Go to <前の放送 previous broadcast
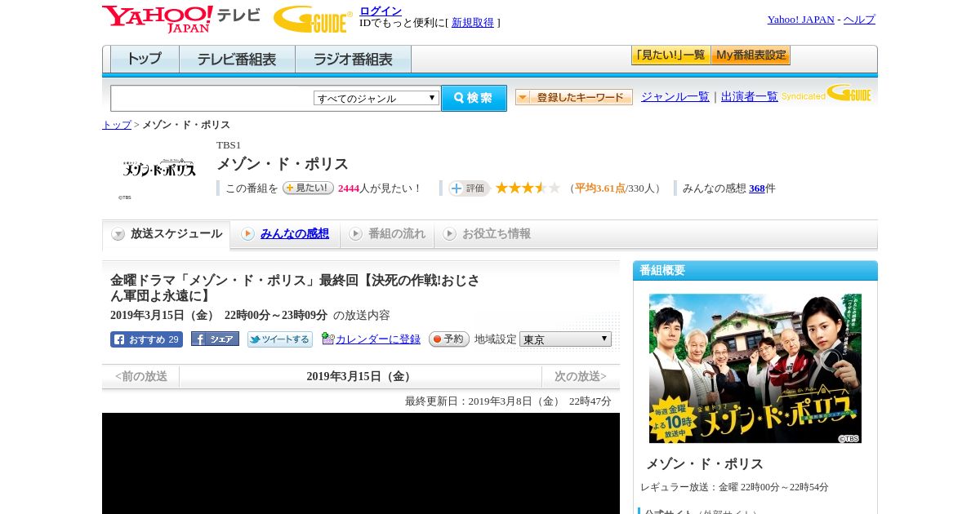980x514 pixels. tap(141, 376)
